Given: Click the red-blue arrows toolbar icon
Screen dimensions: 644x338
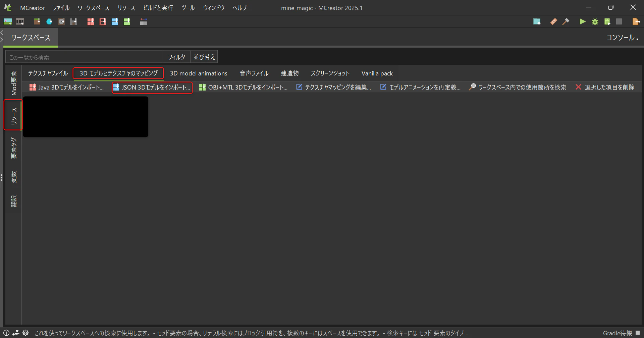Looking at the screenshot, I should coord(144,22).
